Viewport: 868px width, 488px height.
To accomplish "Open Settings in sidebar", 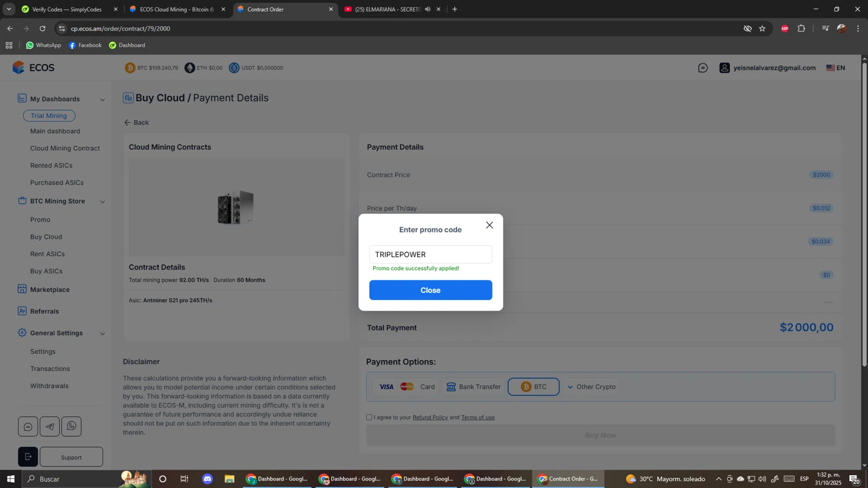I will pos(43,352).
